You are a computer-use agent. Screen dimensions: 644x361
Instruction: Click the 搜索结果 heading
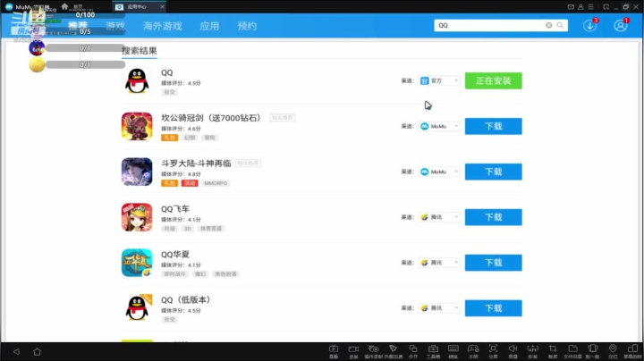coord(140,50)
